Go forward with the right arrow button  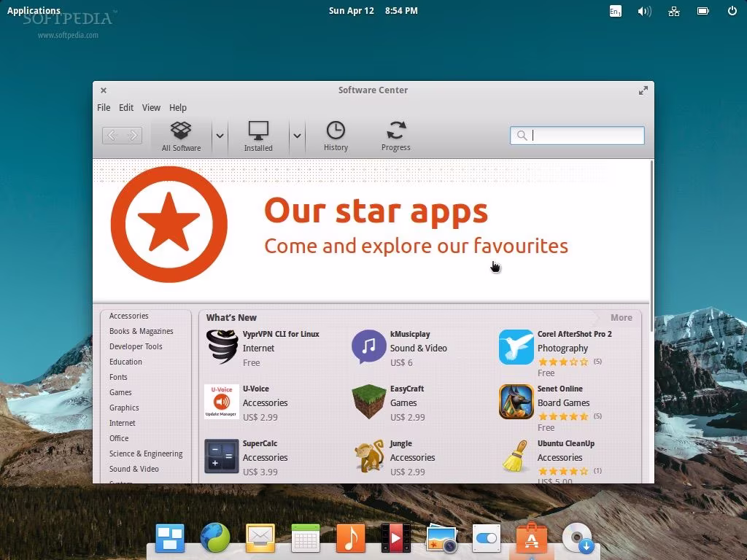coord(133,136)
